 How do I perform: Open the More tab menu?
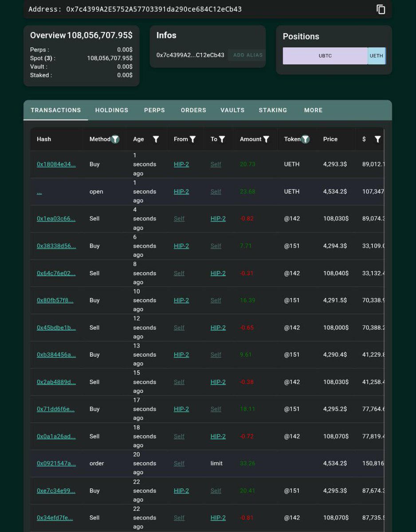313,110
